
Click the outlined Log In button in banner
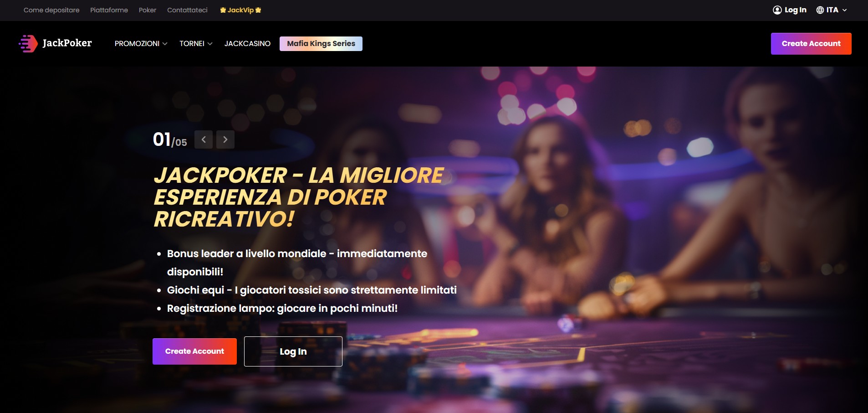point(293,351)
